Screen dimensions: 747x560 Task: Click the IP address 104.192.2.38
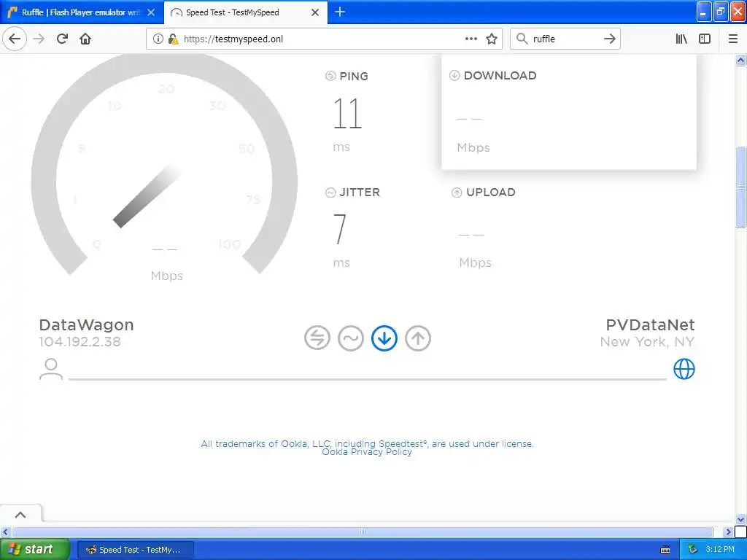pyautogui.click(x=80, y=341)
